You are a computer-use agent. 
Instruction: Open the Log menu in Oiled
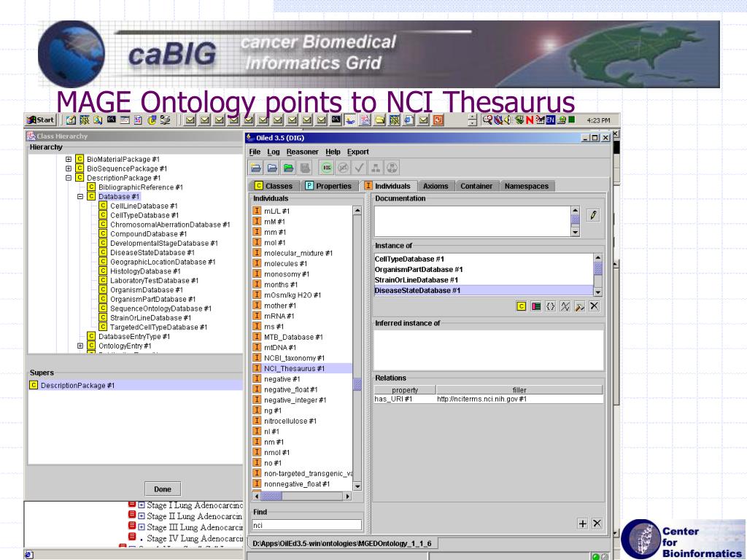(x=274, y=152)
